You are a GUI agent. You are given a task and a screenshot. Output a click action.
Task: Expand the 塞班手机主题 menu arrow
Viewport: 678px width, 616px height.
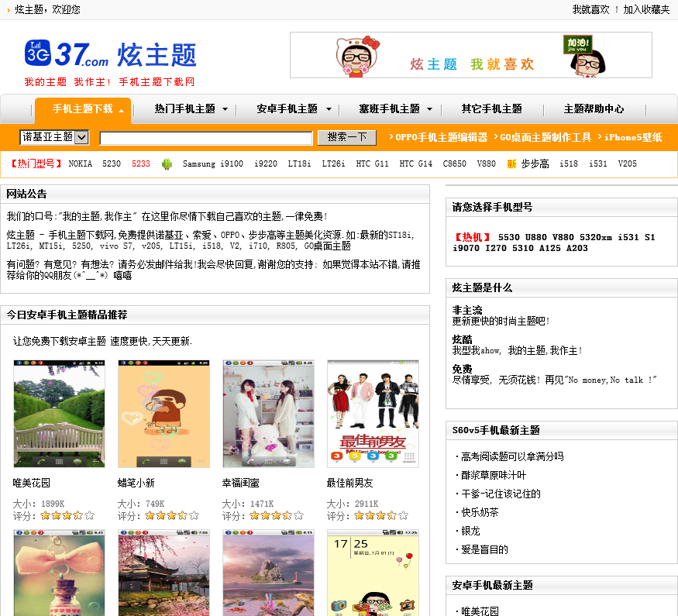tap(429, 109)
